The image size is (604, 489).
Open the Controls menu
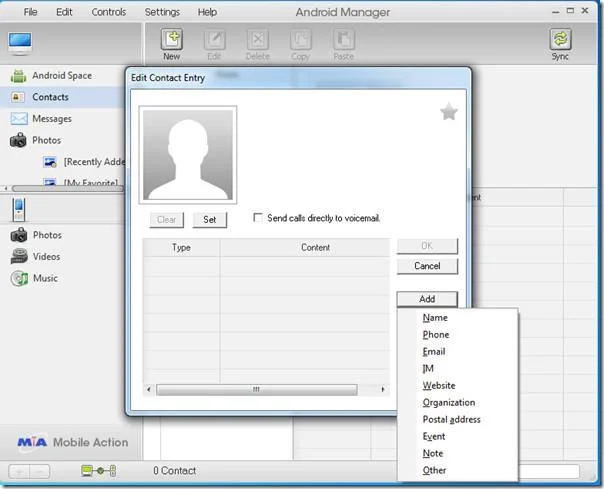pyautogui.click(x=109, y=12)
